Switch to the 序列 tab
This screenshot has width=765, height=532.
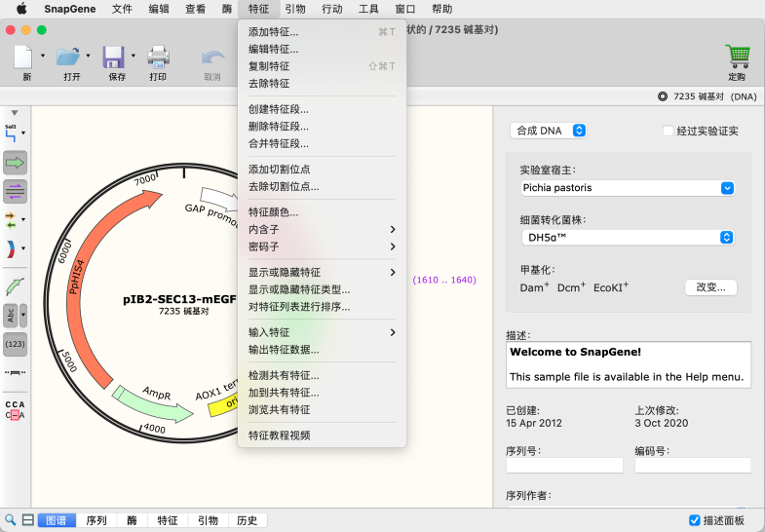tap(96, 520)
